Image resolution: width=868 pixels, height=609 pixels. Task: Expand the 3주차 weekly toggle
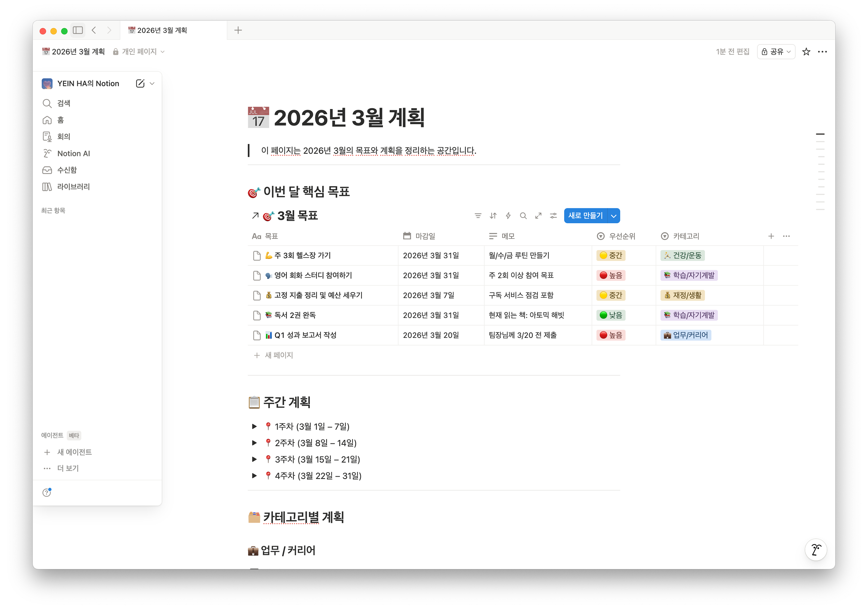(x=254, y=459)
